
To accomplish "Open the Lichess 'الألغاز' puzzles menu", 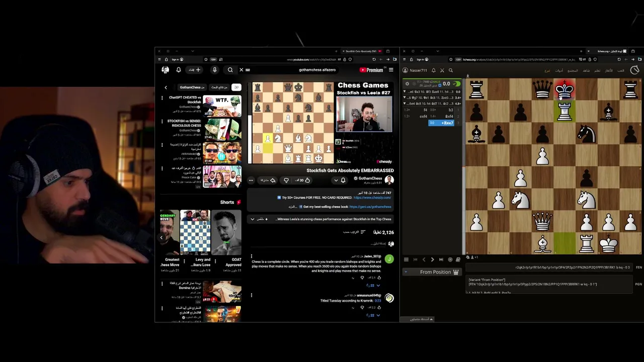I will pos(610,71).
